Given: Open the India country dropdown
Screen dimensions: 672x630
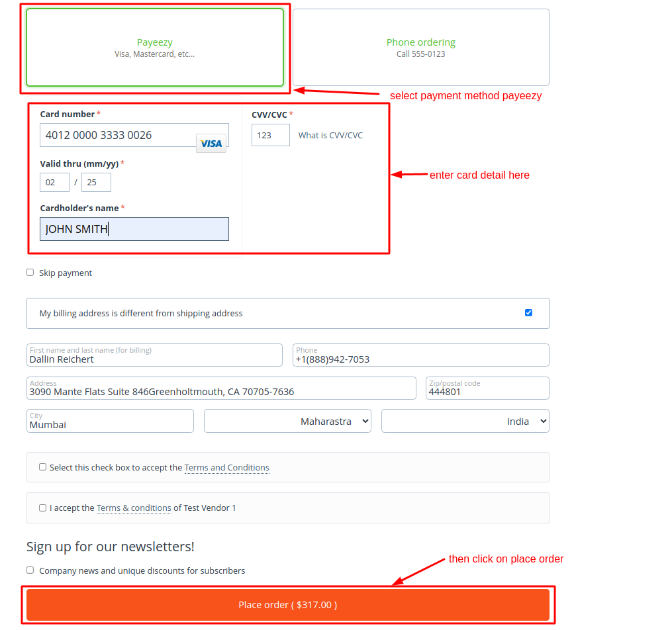Looking at the screenshot, I should (465, 421).
